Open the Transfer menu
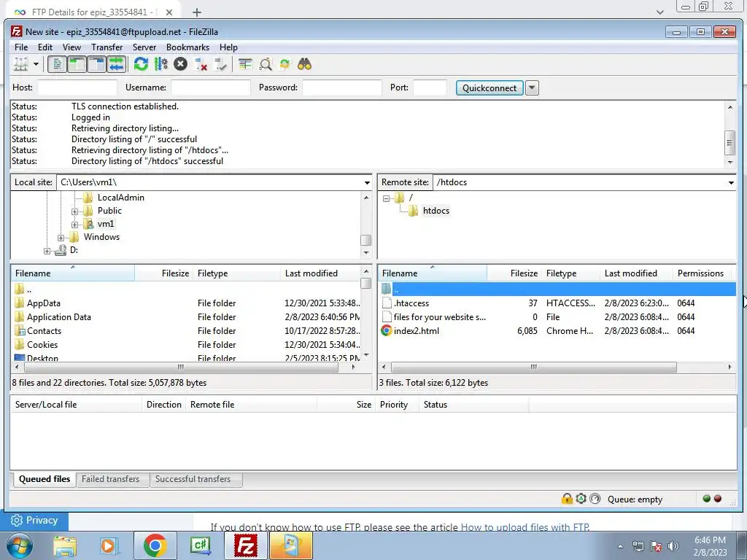 coord(107,47)
